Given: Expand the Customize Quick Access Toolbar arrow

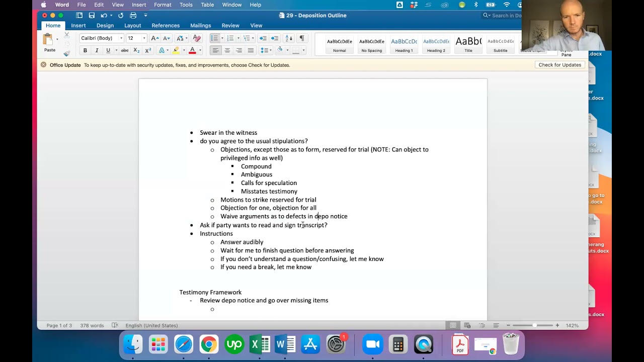Looking at the screenshot, I should tap(145, 16).
